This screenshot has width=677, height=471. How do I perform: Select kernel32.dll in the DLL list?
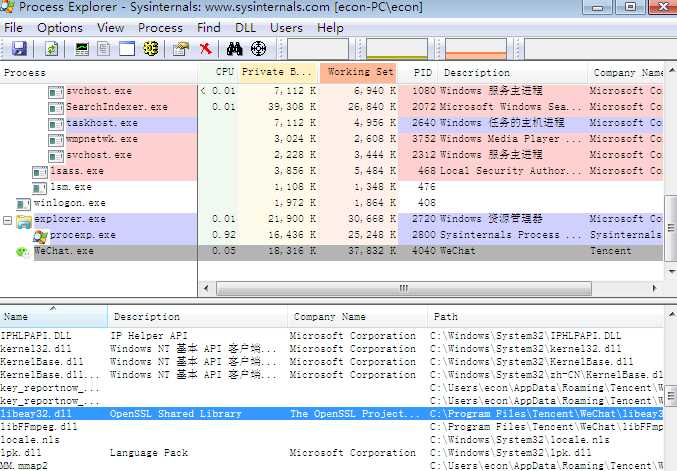click(332, 348)
